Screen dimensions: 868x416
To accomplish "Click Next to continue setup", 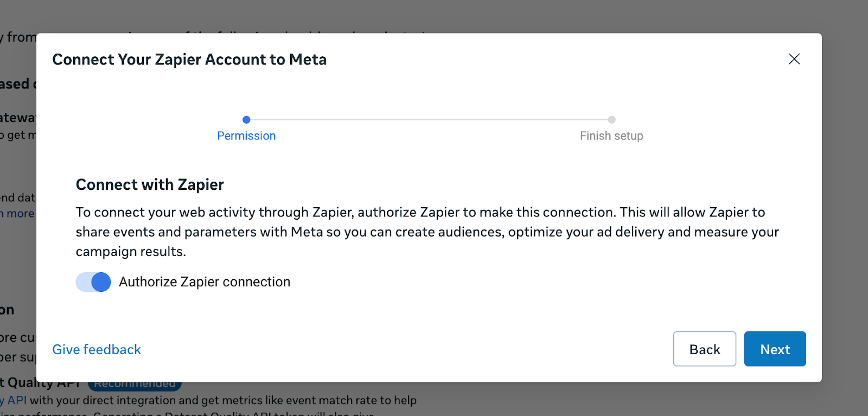I will coord(775,349).
